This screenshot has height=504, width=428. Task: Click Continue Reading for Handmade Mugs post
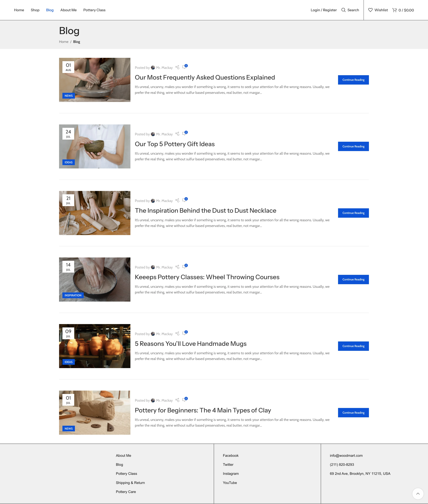coord(353,346)
